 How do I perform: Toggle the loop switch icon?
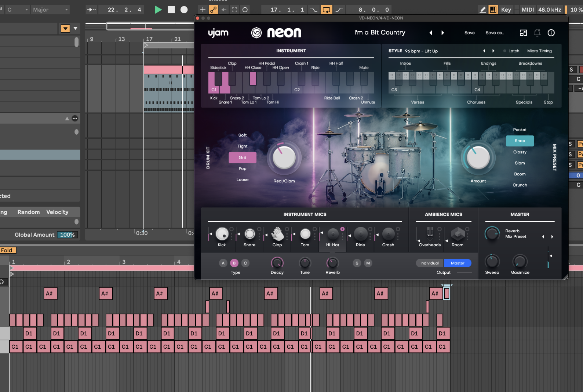(326, 10)
